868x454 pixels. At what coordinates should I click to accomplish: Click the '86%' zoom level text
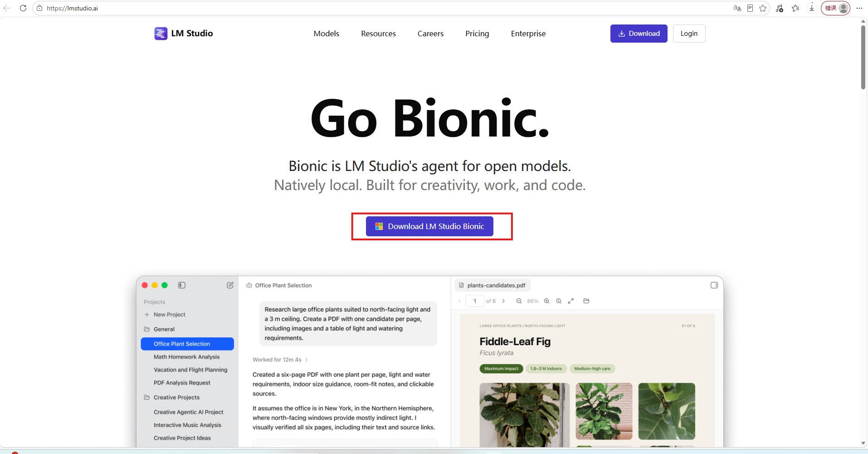pos(533,301)
